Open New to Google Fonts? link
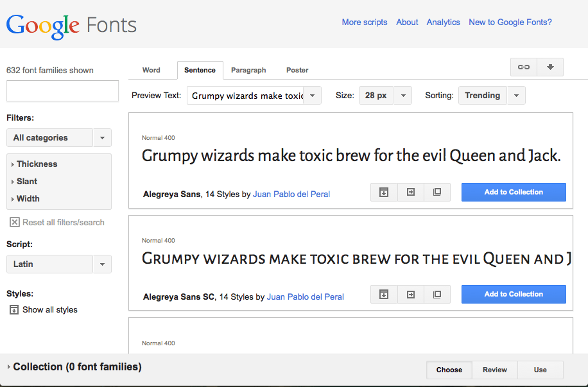Viewport: 588px width, 387px height. coord(510,22)
